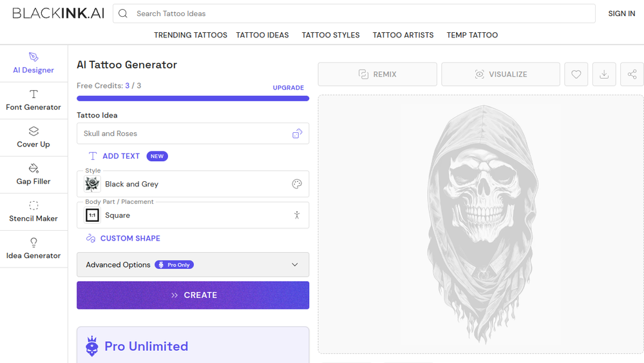Open the Cover Up tool
The width and height of the screenshot is (644, 363).
point(33,138)
